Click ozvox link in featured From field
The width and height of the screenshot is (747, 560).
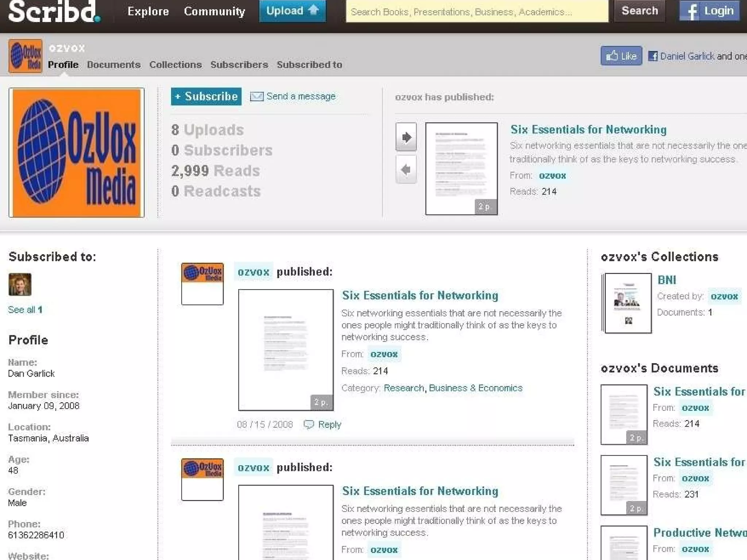[x=552, y=176]
